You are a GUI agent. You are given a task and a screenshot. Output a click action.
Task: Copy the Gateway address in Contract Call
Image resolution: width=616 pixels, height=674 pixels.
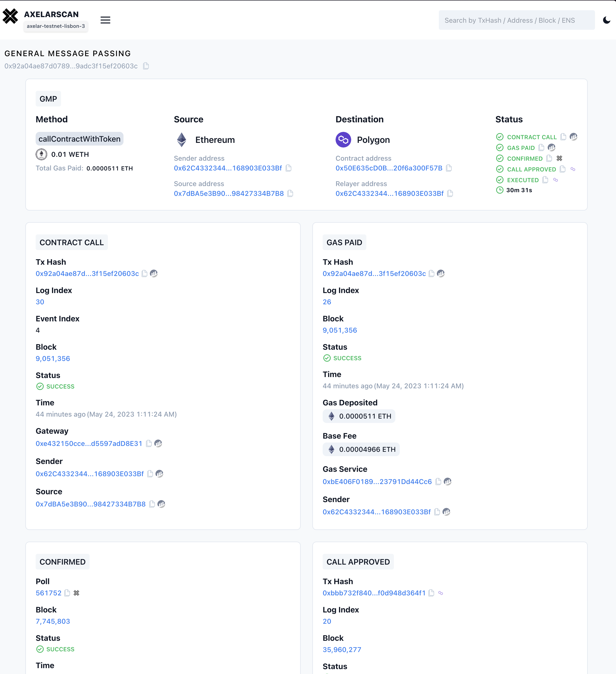click(x=149, y=443)
